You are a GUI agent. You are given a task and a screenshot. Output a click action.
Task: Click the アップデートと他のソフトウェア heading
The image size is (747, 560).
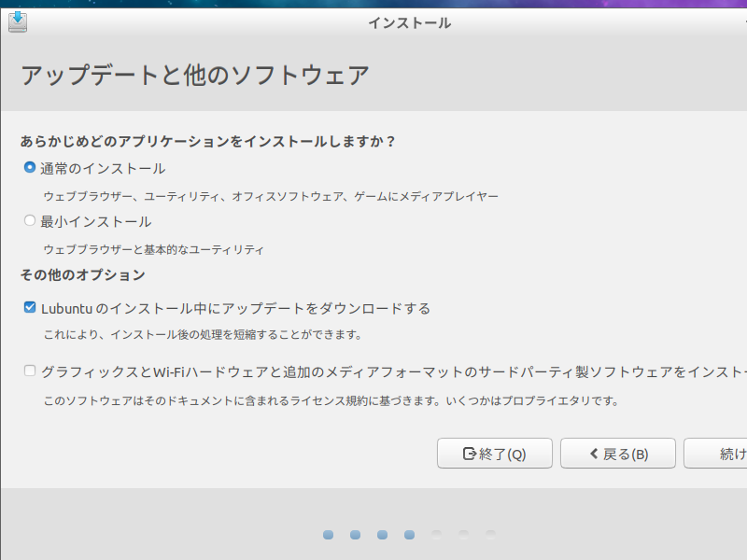195,76
